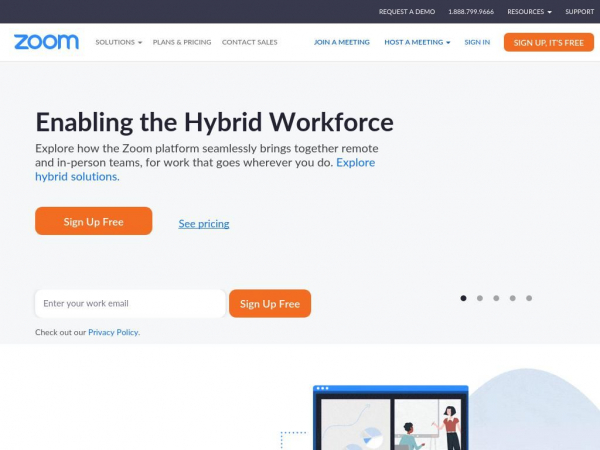Open the Support page
This screenshot has width=600, height=450.
point(580,11)
